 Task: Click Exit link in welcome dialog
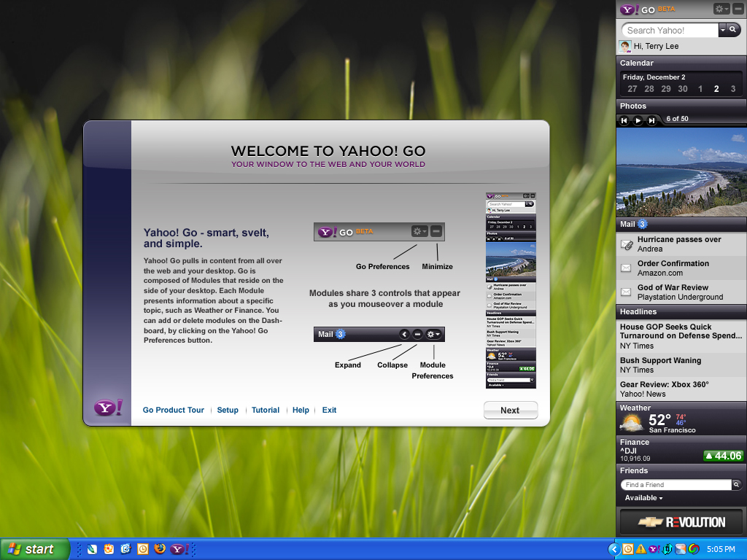(329, 410)
